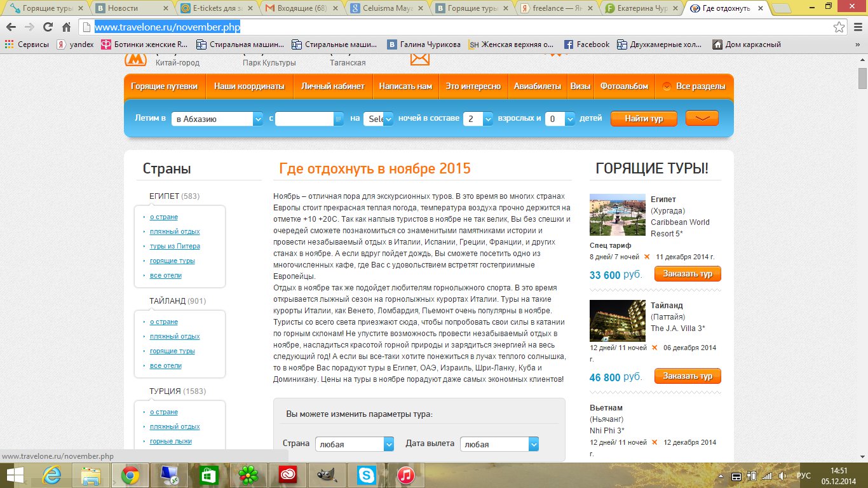Expand extra search options with the orange arrow button
This screenshot has width=868, height=488.
click(x=702, y=118)
